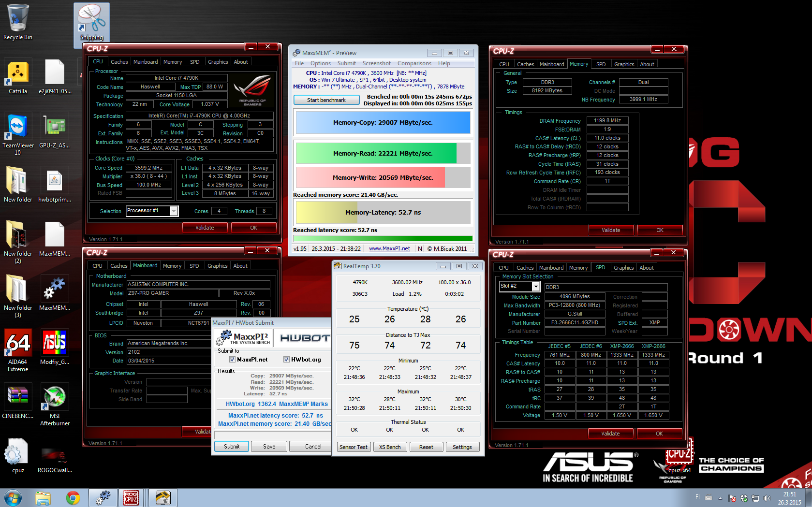Open the cpuz_x64 desktop icon
812x507 pixels.
[x=679, y=457]
